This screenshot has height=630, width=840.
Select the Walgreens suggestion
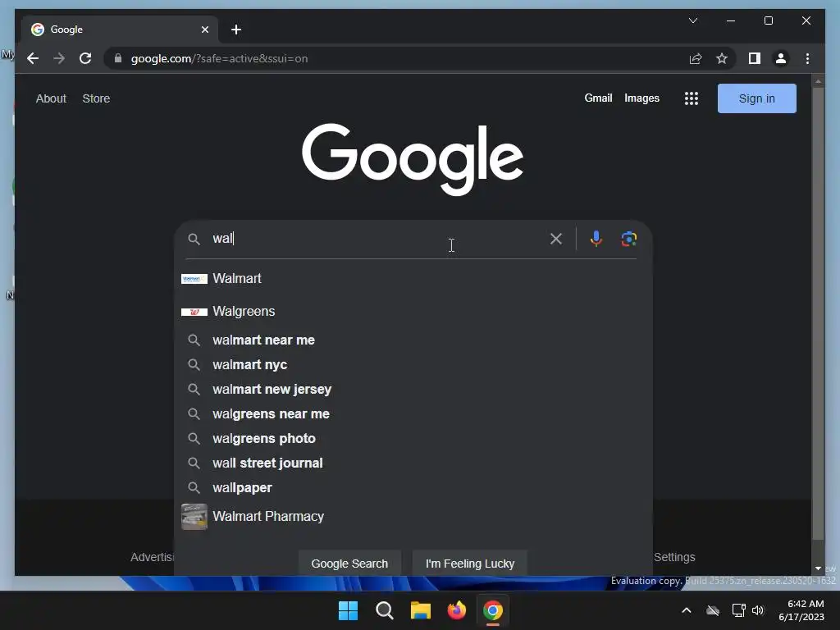pos(413,311)
